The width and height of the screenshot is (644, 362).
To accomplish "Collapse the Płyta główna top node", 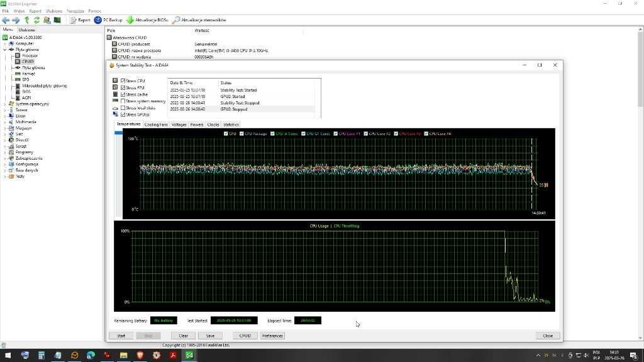I will point(5,50).
